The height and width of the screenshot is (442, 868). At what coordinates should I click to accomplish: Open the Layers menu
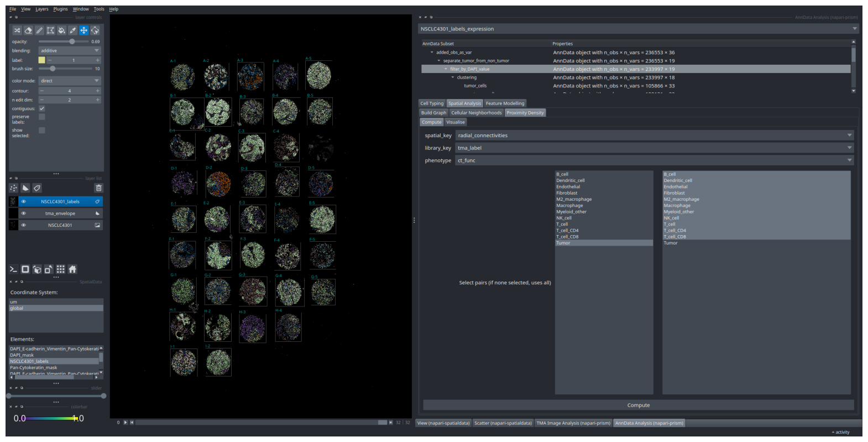pyautogui.click(x=42, y=9)
